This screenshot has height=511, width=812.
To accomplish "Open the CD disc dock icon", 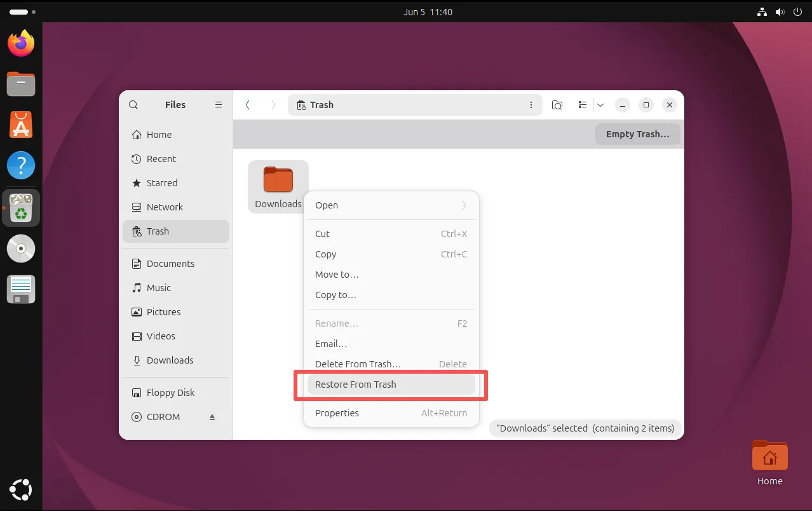I will 21,249.
